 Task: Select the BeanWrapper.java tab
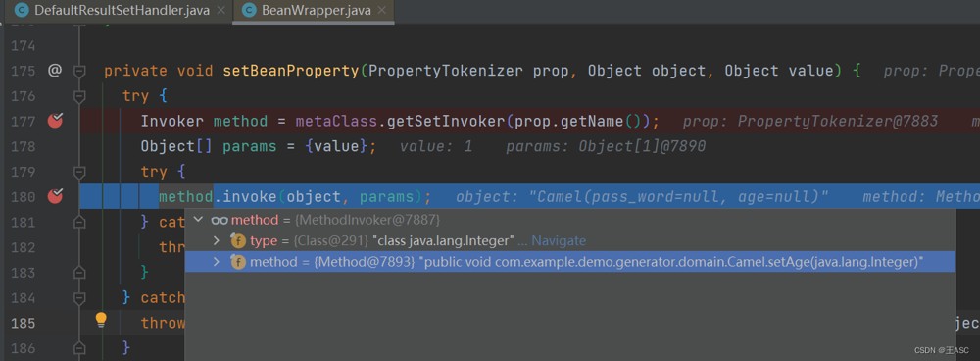[x=317, y=10]
